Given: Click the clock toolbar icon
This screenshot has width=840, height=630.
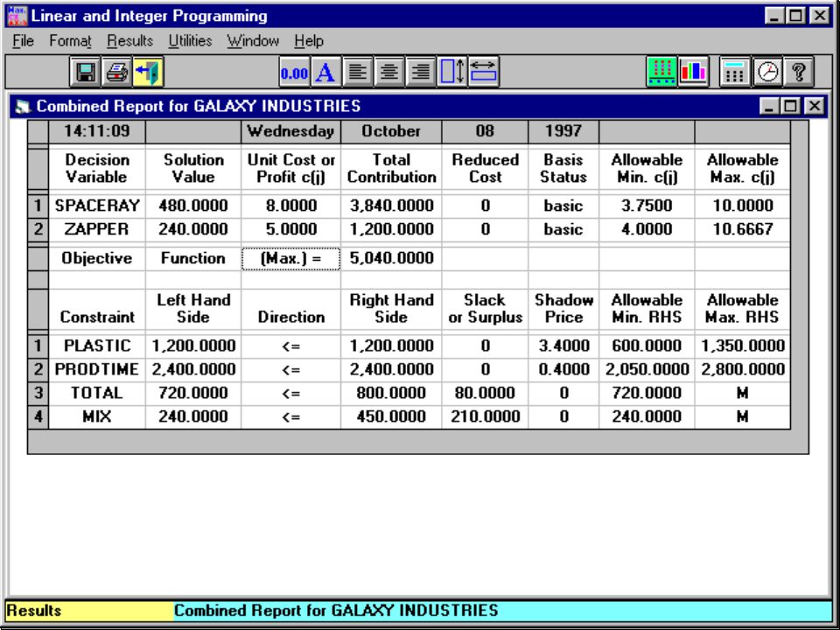Looking at the screenshot, I should pos(766,73).
